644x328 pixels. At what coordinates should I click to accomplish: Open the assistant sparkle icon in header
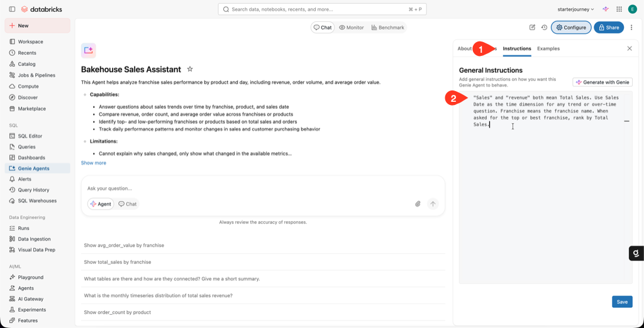(606, 9)
